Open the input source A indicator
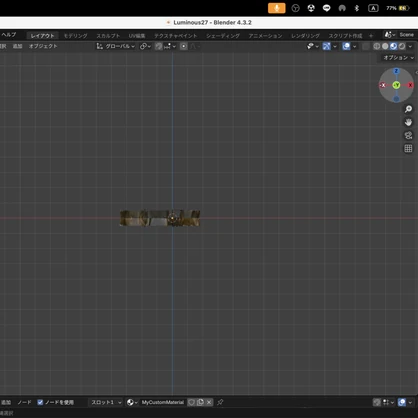The image size is (418, 418). coord(373,8)
